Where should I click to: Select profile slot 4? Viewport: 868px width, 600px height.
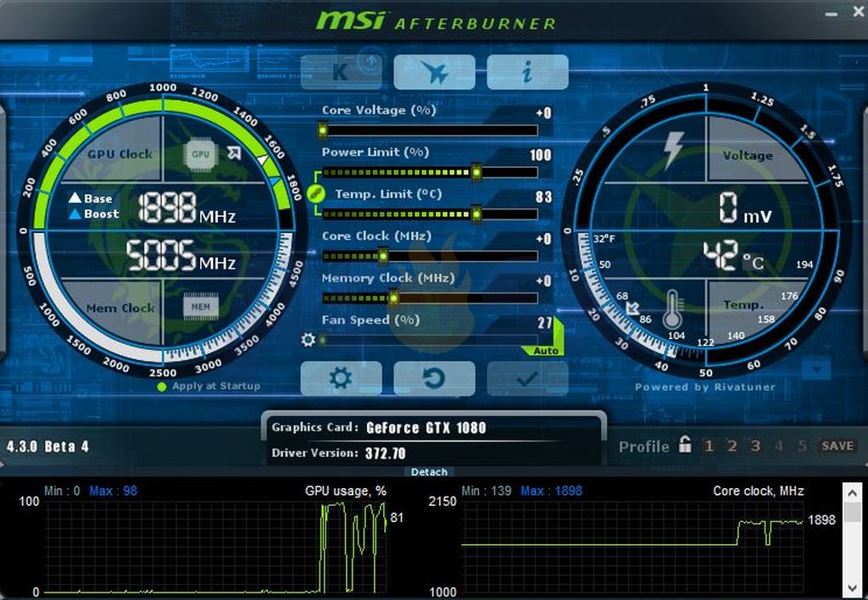point(779,446)
